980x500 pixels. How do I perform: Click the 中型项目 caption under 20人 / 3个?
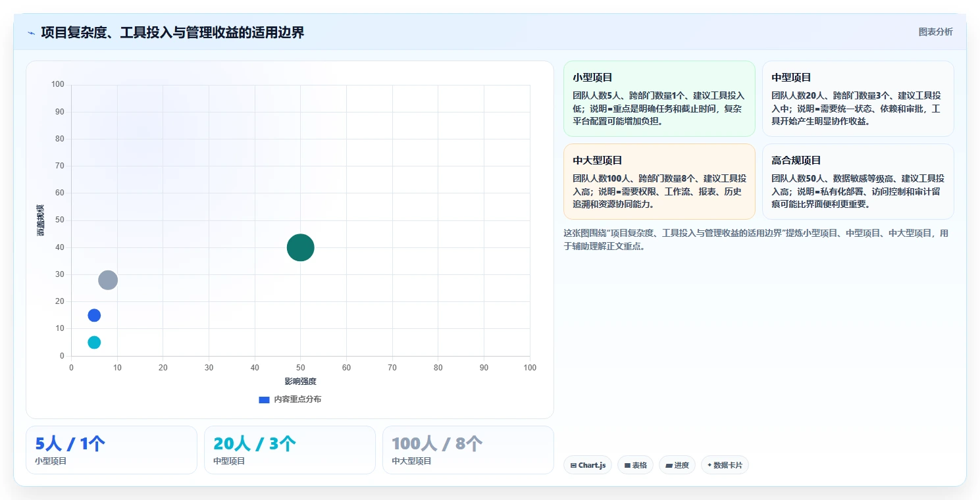coord(229,461)
